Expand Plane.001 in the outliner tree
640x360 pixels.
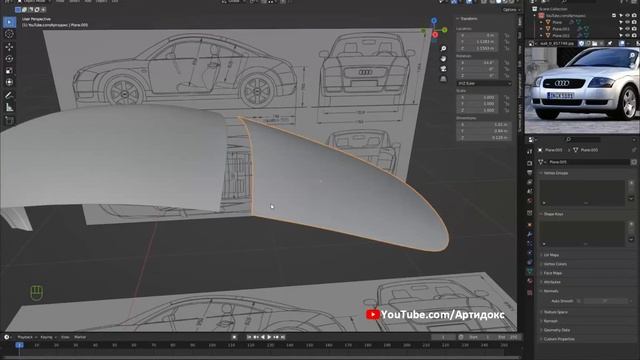[x=542, y=29]
